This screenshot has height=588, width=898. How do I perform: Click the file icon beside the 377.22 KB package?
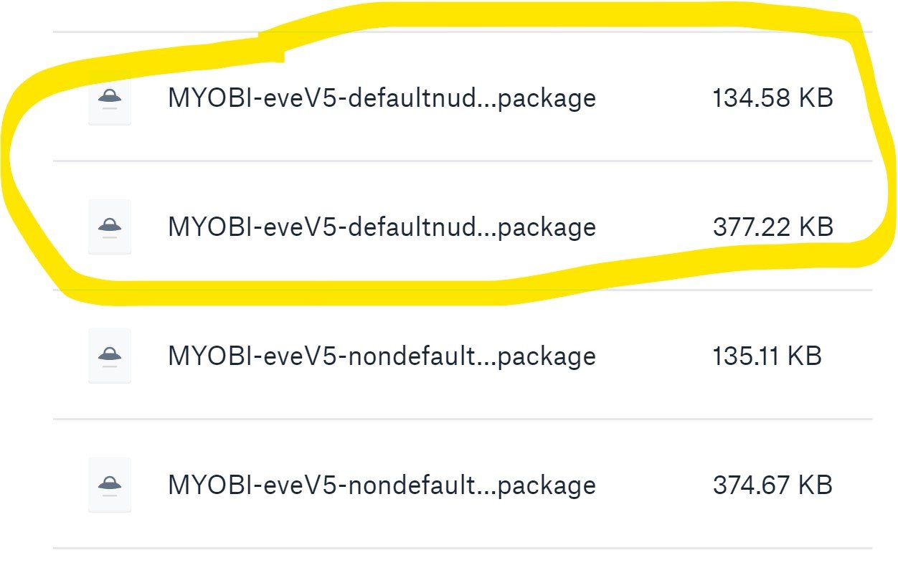coord(110,227)
